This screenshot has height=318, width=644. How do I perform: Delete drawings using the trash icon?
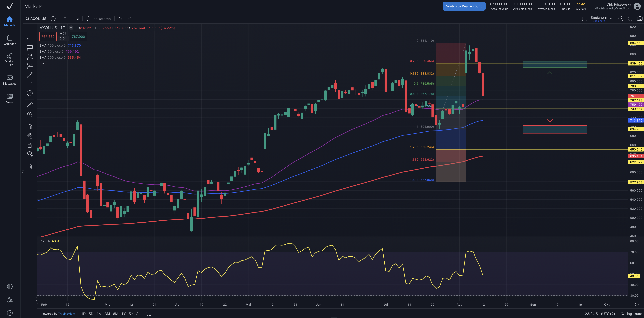pyautogui.click(x=30, y=166)
